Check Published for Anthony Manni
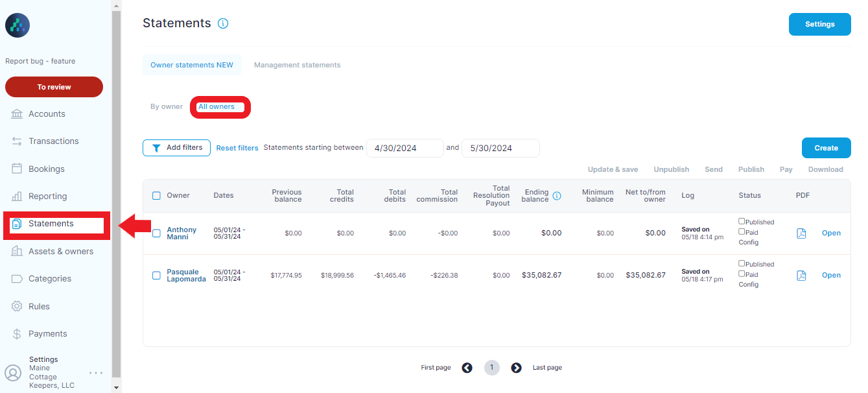The width and height of the screenshot is (868, 393). click(x=742, y=221)
